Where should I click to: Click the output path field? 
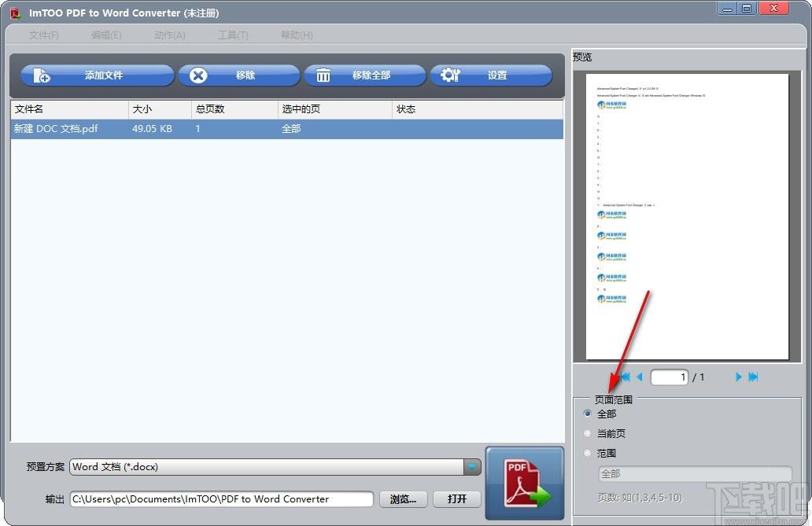(222, 499)
